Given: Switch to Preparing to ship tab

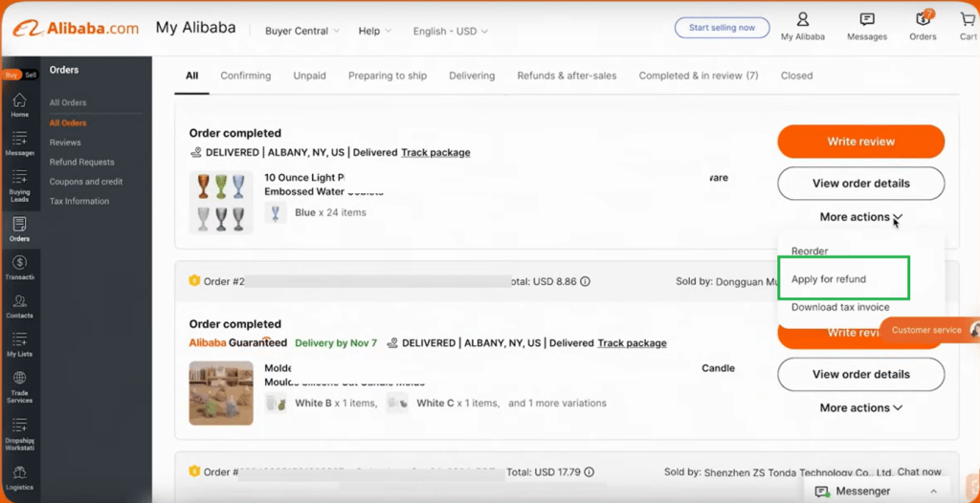Looking at the screenshot, I should click(x=388, y=76).
